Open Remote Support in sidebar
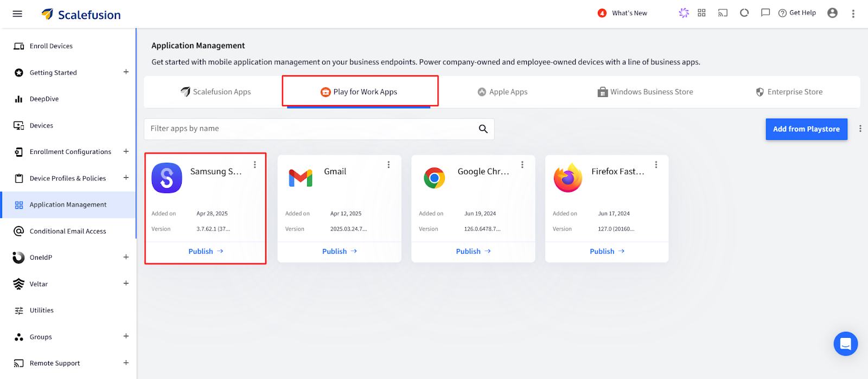868x379 pixels. point(55,363)
